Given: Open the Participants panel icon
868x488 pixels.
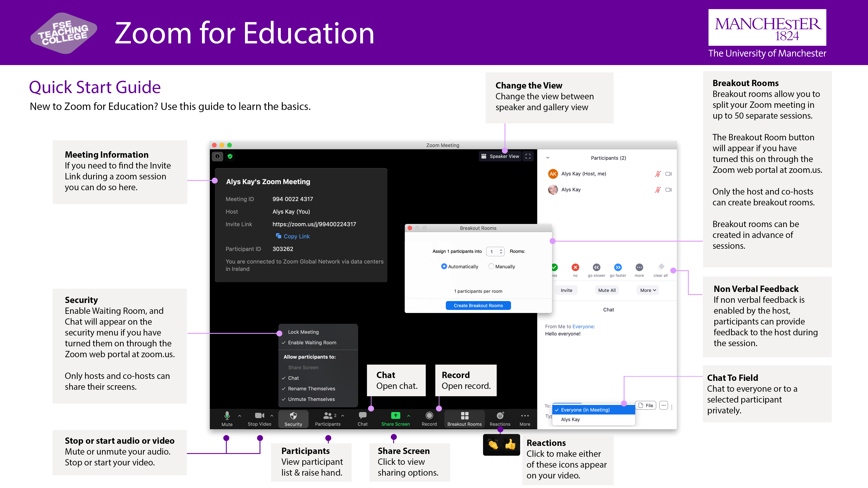Looking at the screenshot, I should point(327,419).
